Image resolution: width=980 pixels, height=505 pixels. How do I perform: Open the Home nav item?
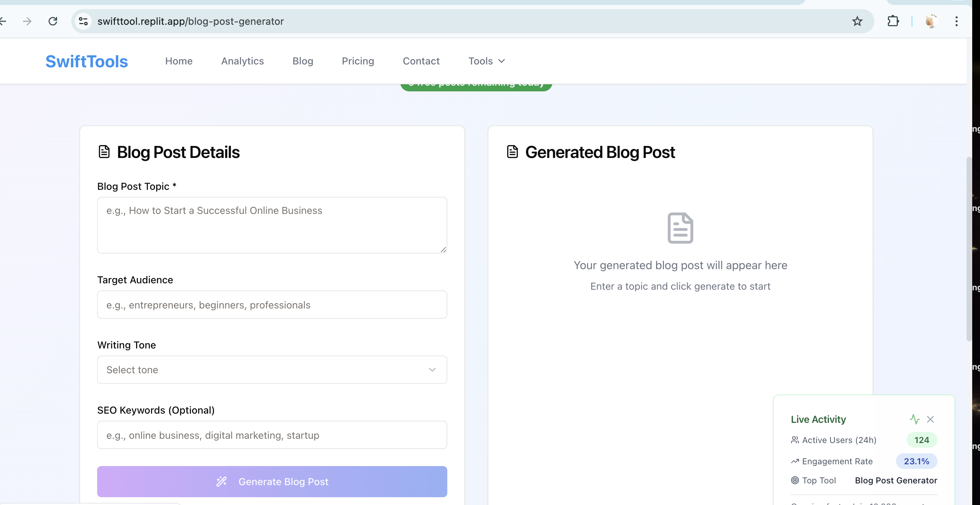tap(179, 61)
